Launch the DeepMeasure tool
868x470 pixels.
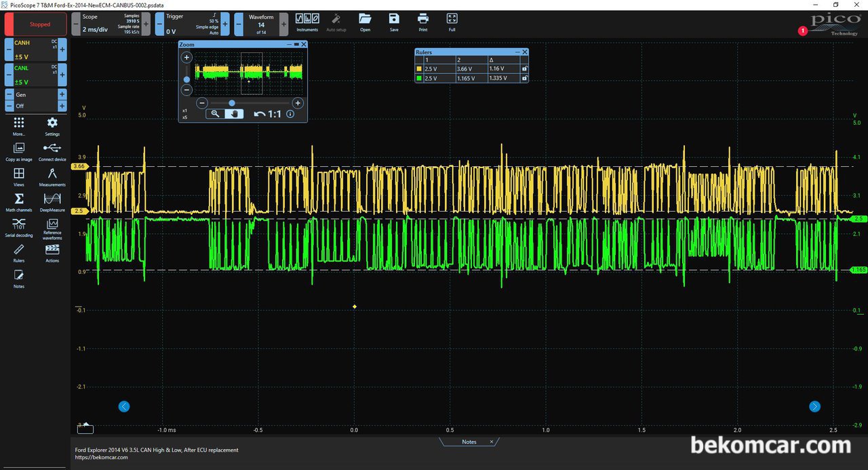[x=52, y=201]
